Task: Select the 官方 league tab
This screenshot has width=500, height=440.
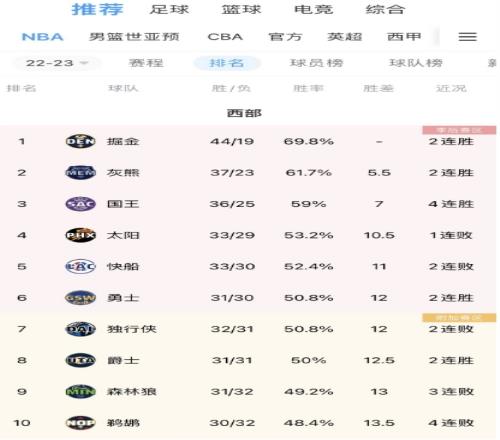Action: point(285,37)
